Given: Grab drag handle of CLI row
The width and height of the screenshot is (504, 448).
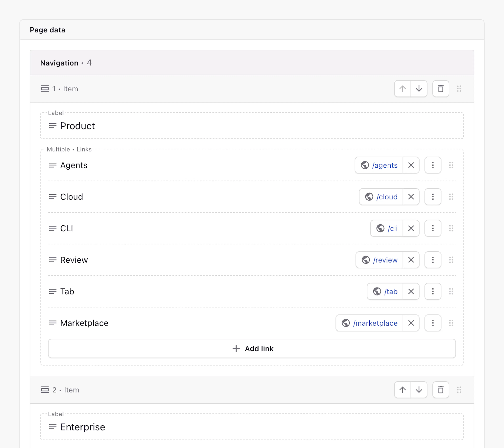Looking at the screenshot, I should point(451,228).
